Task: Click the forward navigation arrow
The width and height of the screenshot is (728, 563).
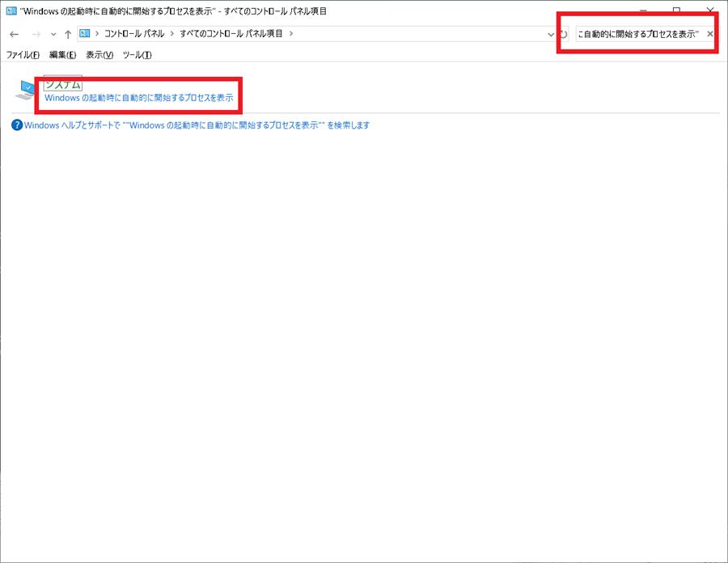Action: [x=36, y=34]
